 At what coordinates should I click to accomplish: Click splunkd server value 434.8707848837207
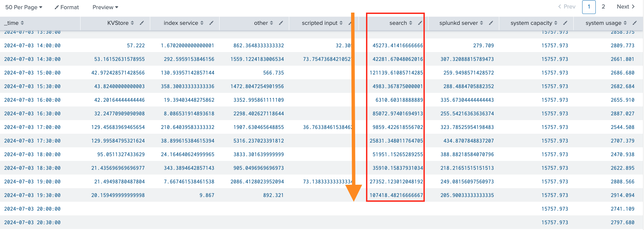(x=469, y=141)
